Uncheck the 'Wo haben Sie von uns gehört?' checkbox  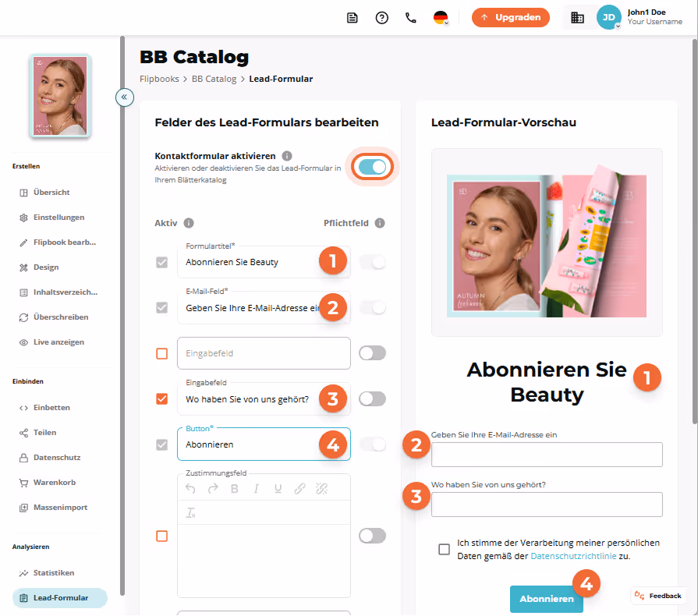pos(162,398)
